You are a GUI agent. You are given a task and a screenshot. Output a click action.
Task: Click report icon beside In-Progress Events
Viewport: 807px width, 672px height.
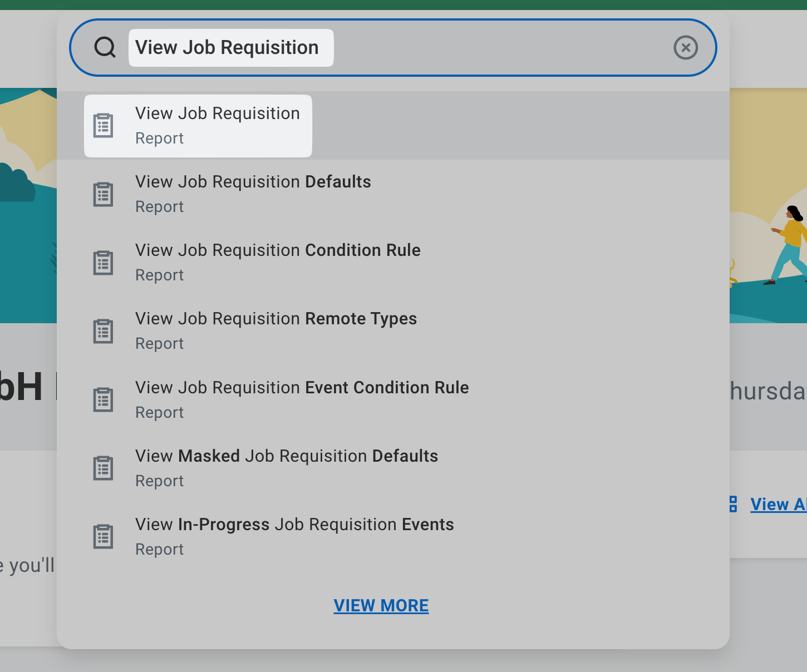[103, 537]
